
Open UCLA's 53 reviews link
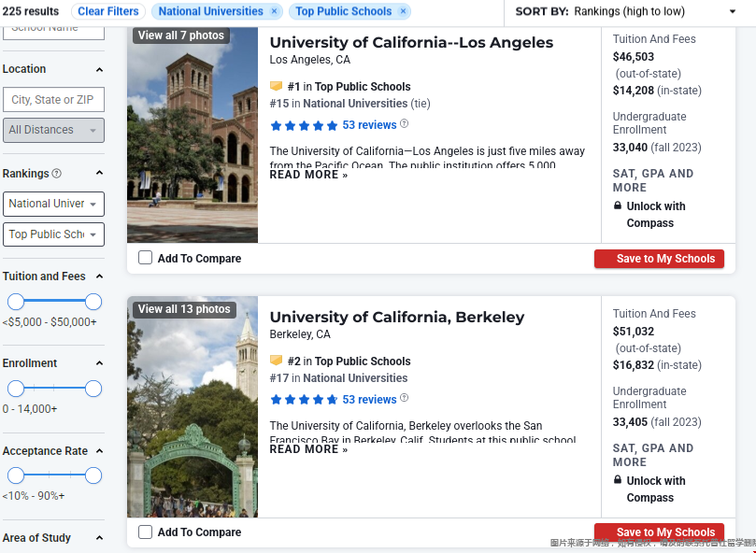point(369,125)
